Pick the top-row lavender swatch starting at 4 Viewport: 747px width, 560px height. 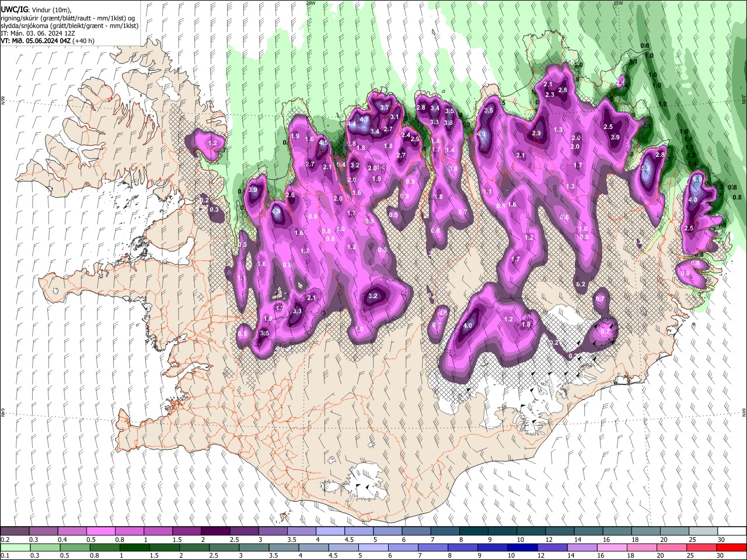click(330, 531)
